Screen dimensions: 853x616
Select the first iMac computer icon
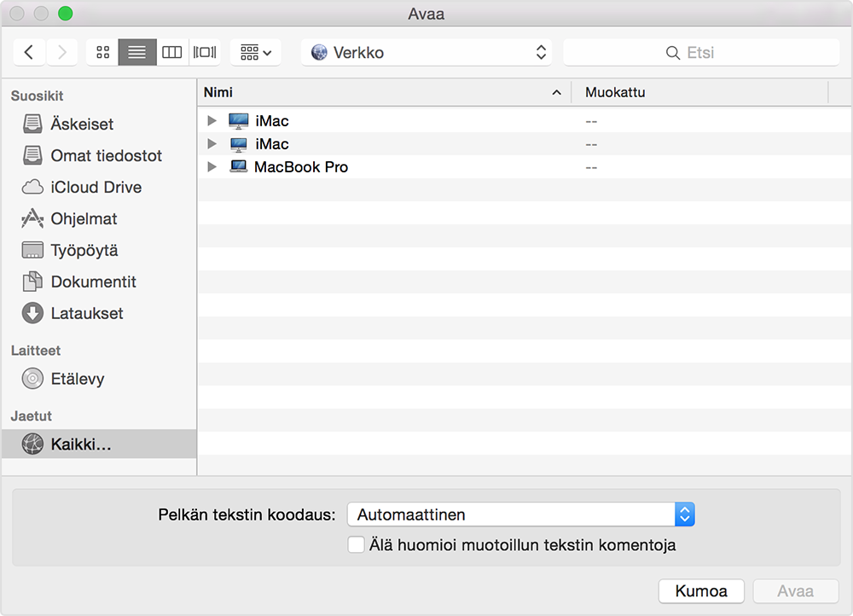(x=238, y=121)
